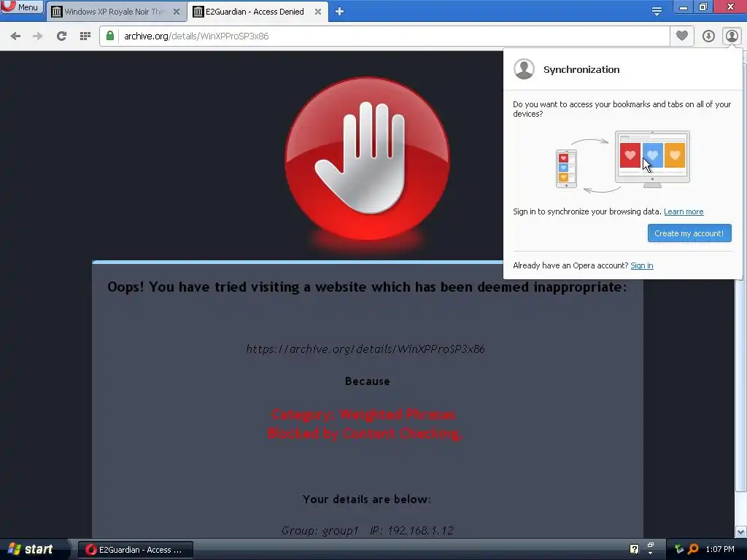Go back to previous page
The image size is (747, 560).
coord(15,36)
